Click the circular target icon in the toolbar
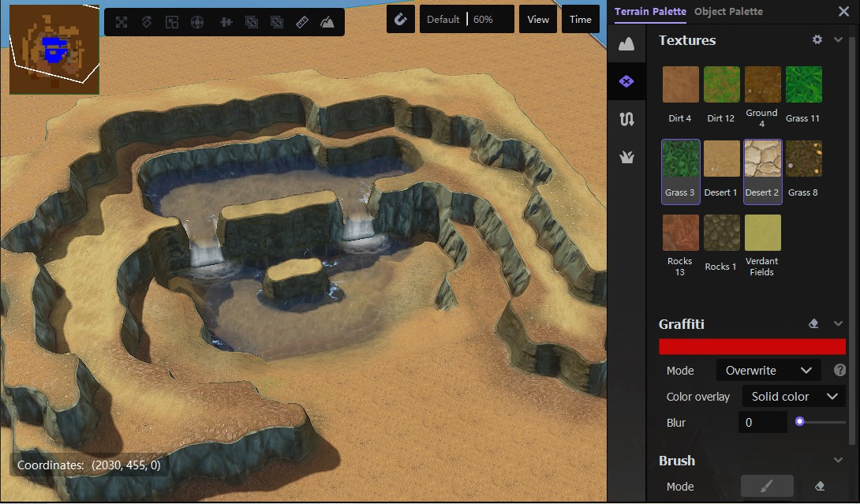This screenshot has height=504, width=860. 197,22
